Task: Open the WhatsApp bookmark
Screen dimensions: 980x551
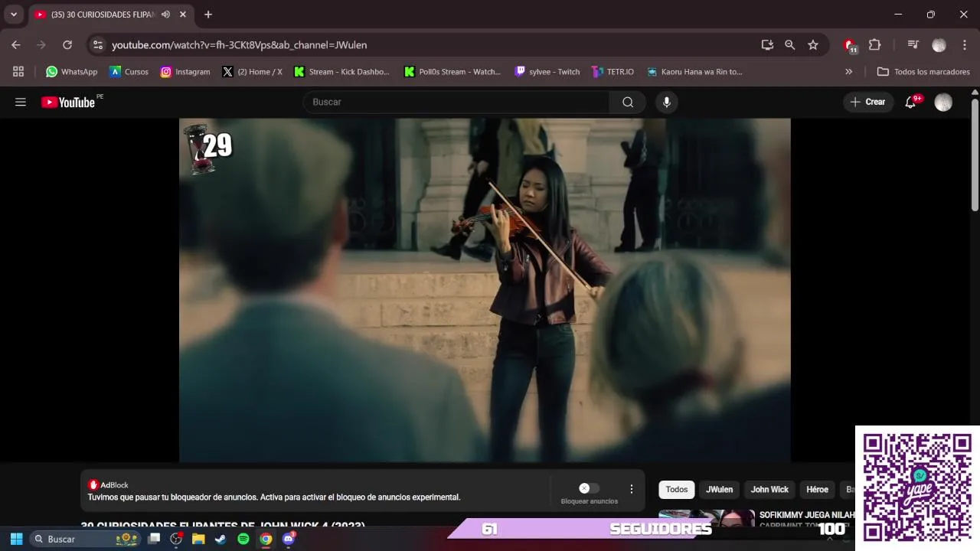Action: 72,71
